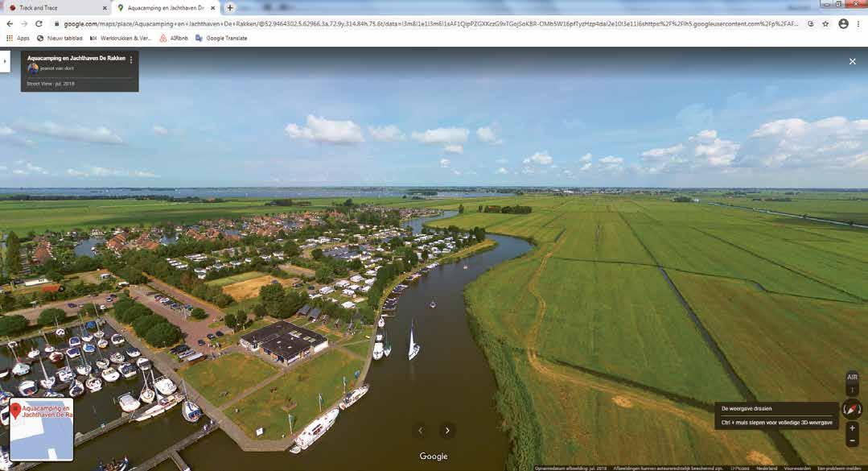
Task: Zoom in with the plus button
Action: click(x=852, y=428)
